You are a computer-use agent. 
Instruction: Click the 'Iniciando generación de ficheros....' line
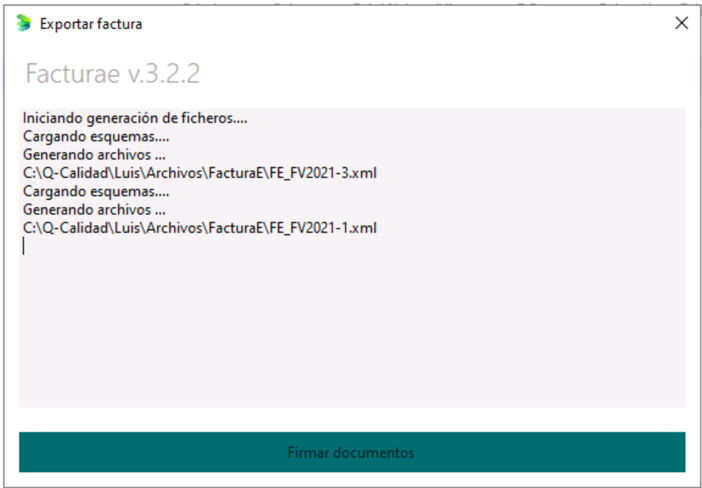point(135,118)
